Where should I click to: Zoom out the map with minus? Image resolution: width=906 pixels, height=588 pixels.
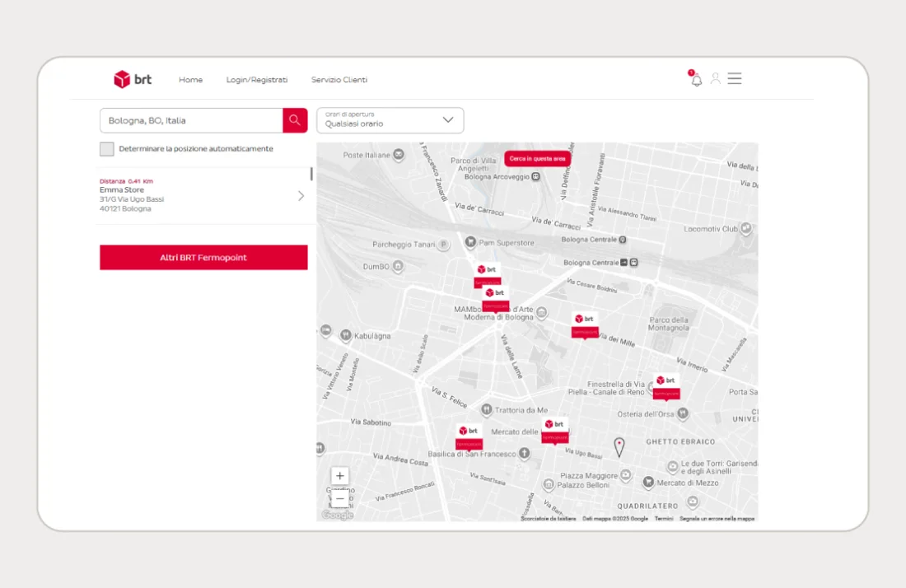tap(339, 498)
